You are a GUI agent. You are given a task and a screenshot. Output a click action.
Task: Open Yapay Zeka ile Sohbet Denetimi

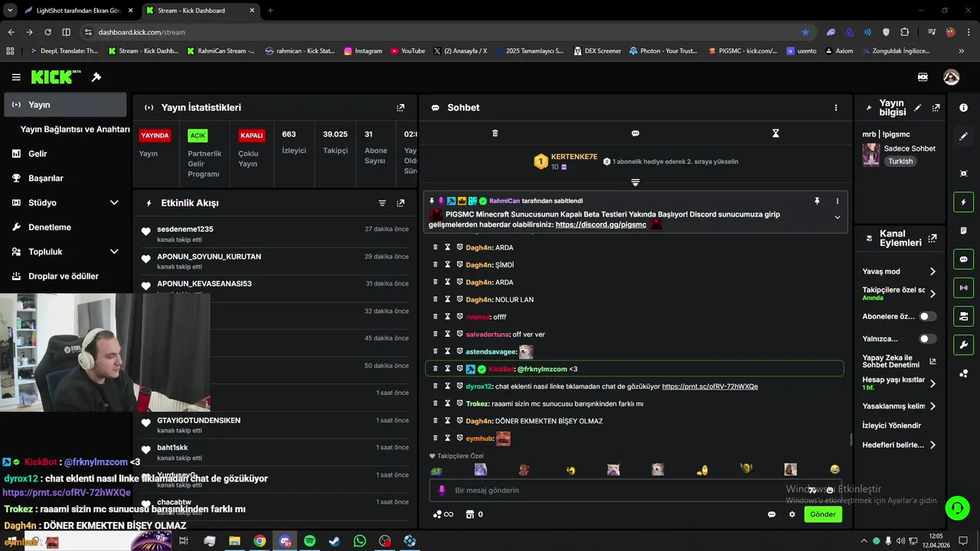point(899,361)
